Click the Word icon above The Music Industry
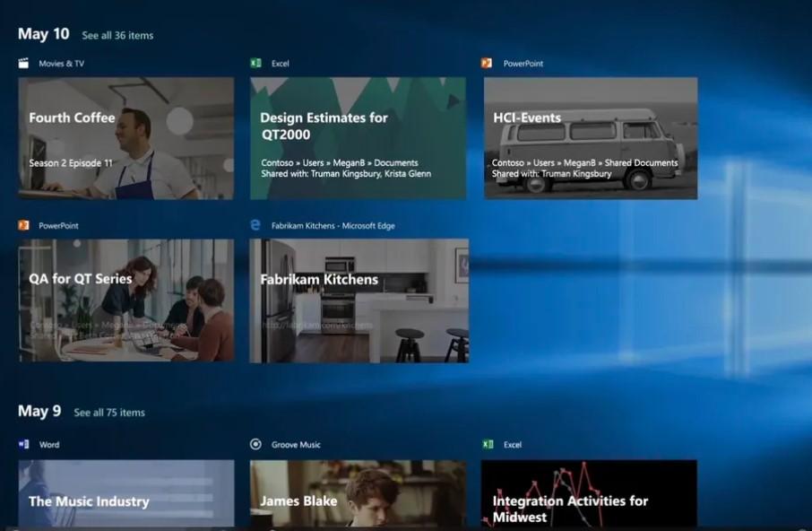The image size is (812, 531). tap(23, 444)
